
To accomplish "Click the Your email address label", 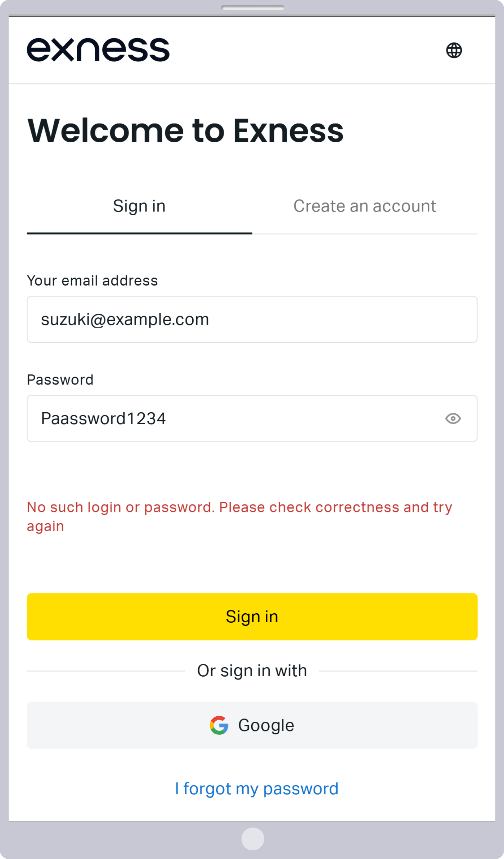I will (x=92, y=281).
